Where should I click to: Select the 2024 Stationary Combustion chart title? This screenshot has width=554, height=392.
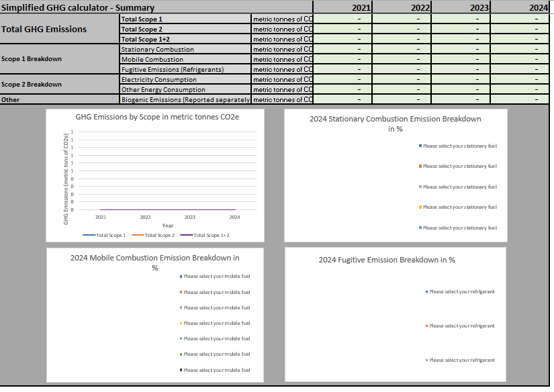point(395,124)
